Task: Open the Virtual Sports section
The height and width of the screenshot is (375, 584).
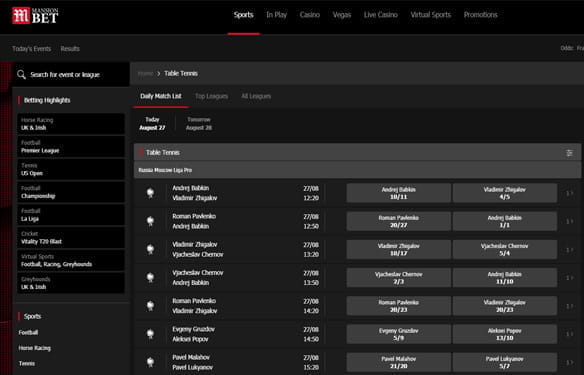Action: click(431, 15)
